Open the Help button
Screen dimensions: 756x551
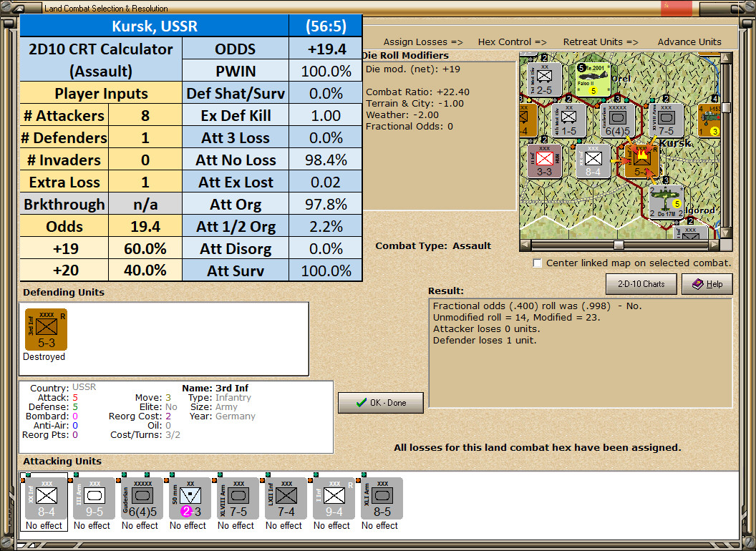click(x=707, y=284)
